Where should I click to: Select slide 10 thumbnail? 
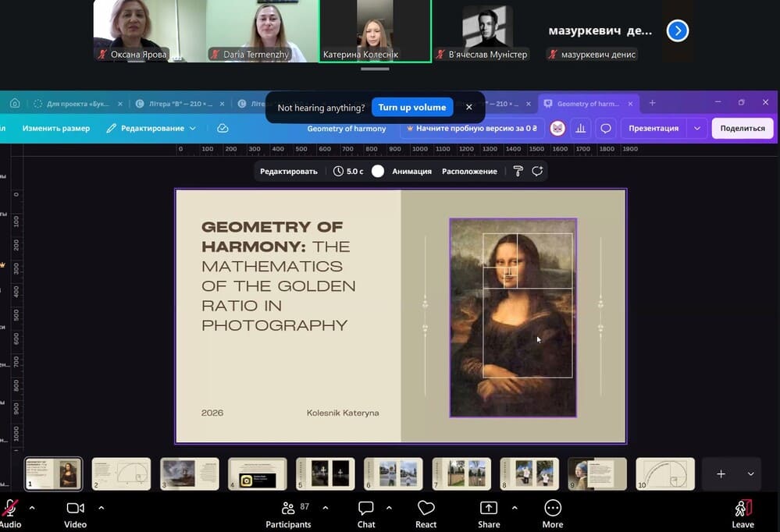pos(665,473)
